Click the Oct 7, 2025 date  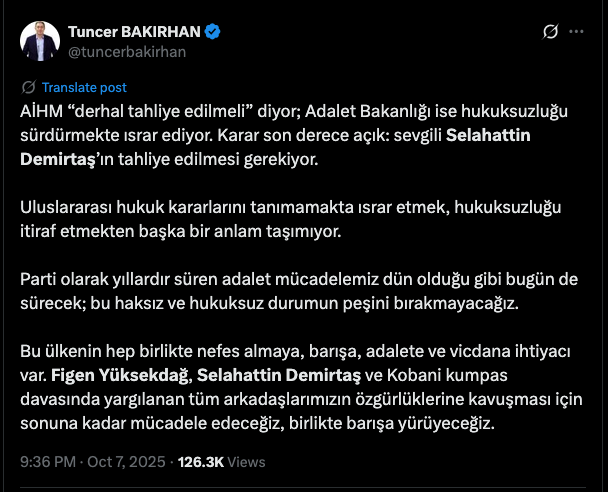(125, 462)
